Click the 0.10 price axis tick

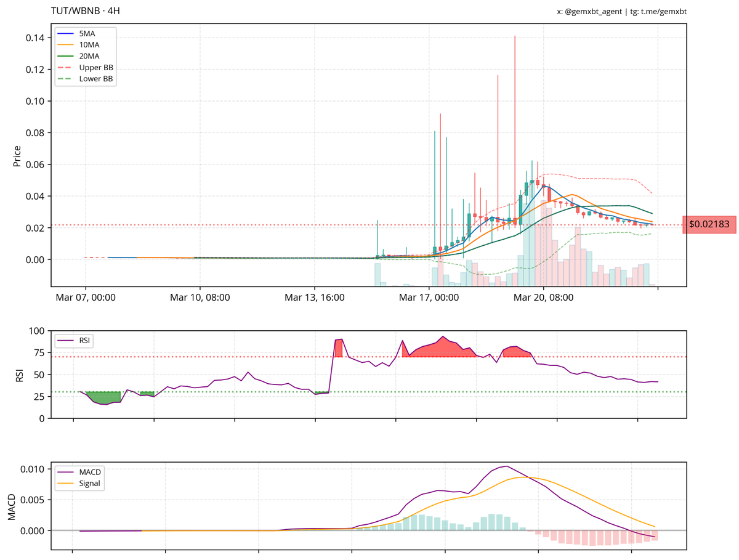click(x=35, y=101)
